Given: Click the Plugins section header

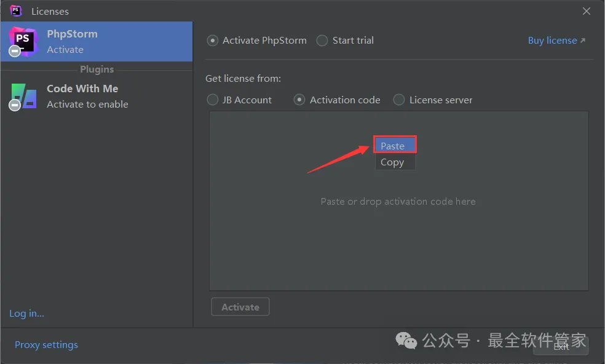Looking at the screenshot, I should 97,69.
